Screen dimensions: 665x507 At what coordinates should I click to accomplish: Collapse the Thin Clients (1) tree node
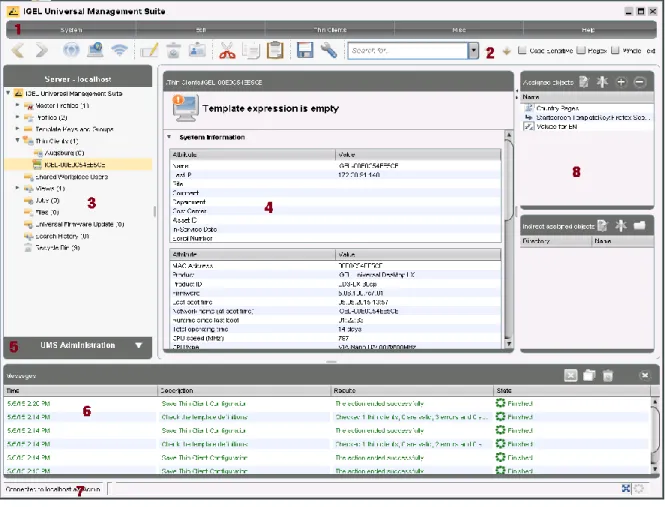click(x=17, y=140)
